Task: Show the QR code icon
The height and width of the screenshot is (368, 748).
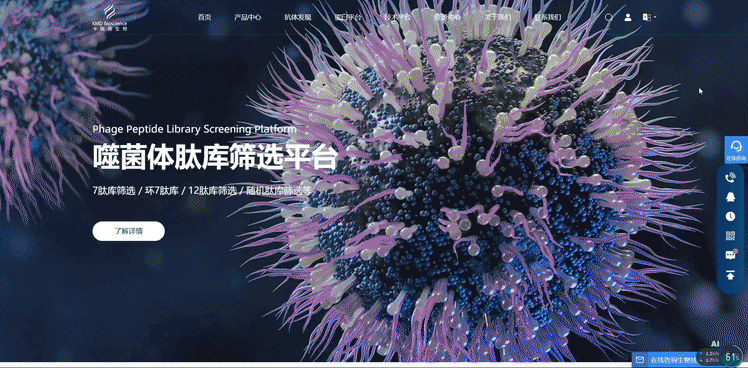Action: pyautogui.click(x=730, y=235)
